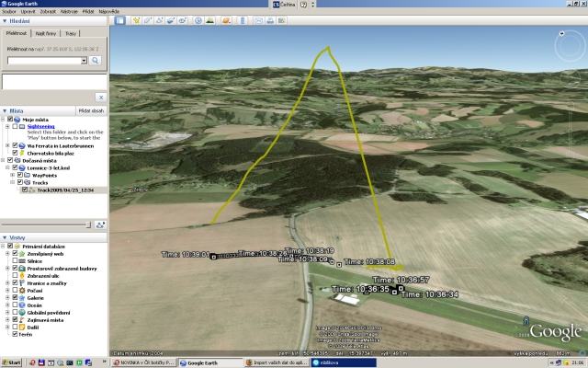
Task: Toggle the sidebar panel toolbar icon
Action: (119, 19)
